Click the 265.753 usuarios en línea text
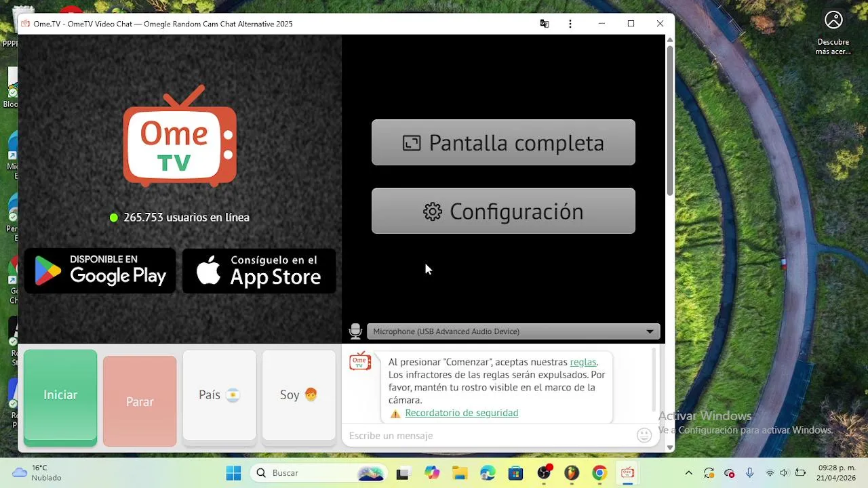868x488 pixels. tap(186, 218)
